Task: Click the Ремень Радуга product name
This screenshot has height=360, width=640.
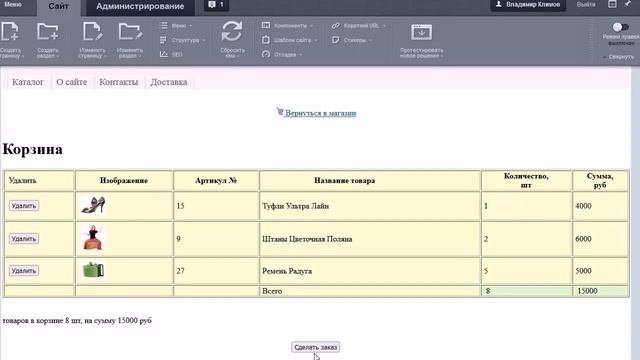Action: [x=287, y=271]
